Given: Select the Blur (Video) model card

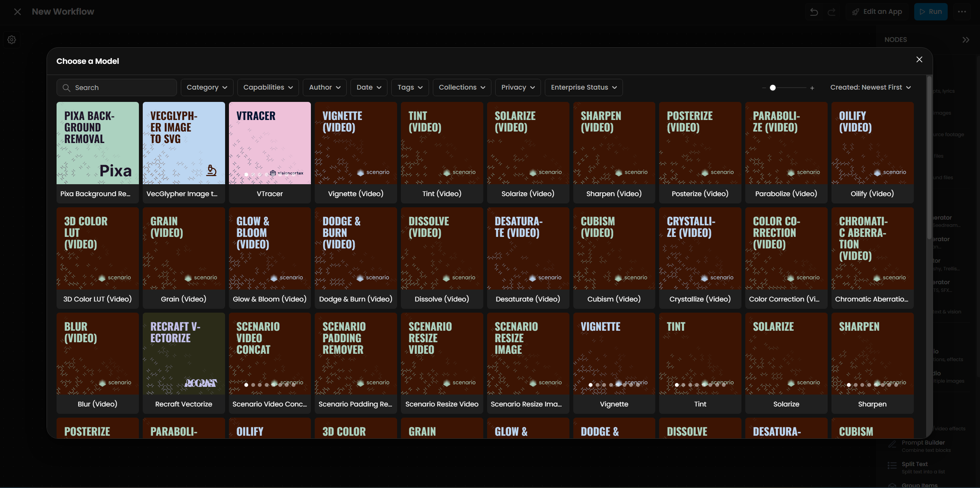Looking at the screenshot, I should [98, 363].
